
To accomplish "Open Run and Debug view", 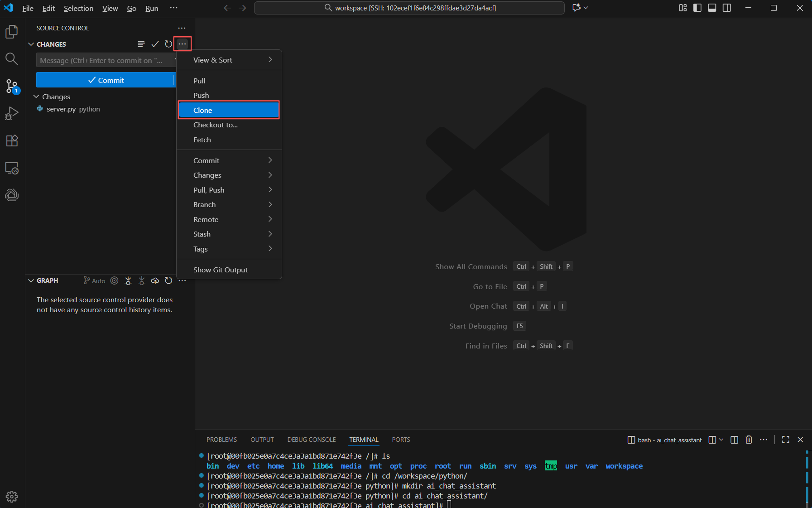I will coord(12,113).
